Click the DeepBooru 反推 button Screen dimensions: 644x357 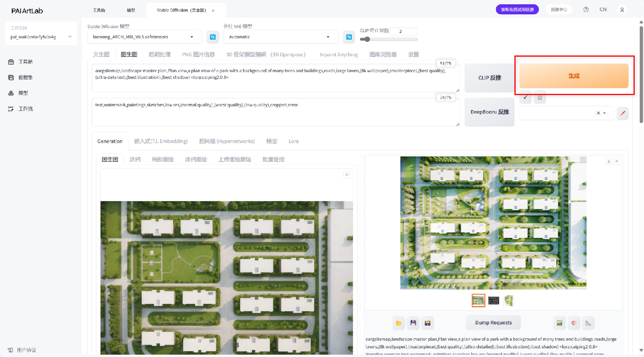(x=490, y=112)
